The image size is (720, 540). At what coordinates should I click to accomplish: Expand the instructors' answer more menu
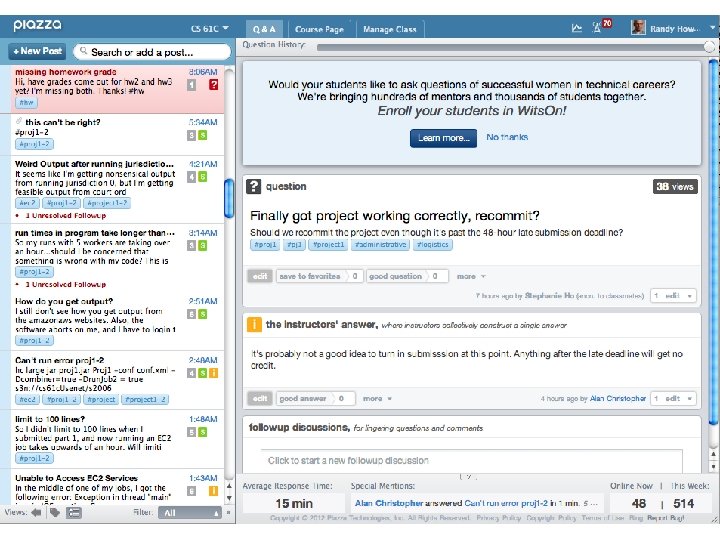(377, 399)
